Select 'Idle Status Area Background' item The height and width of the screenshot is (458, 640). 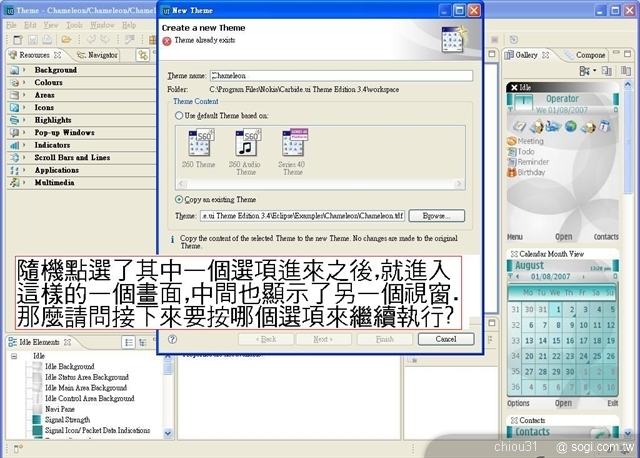[87, 377]
